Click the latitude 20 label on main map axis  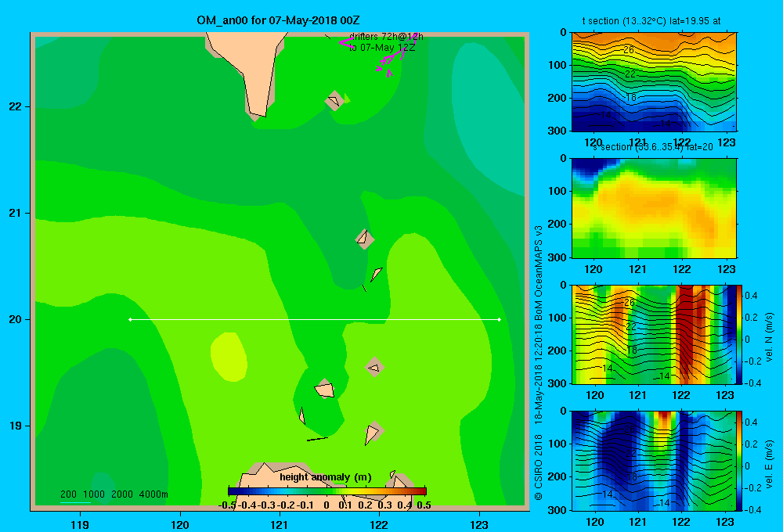[x=15, y=319]
